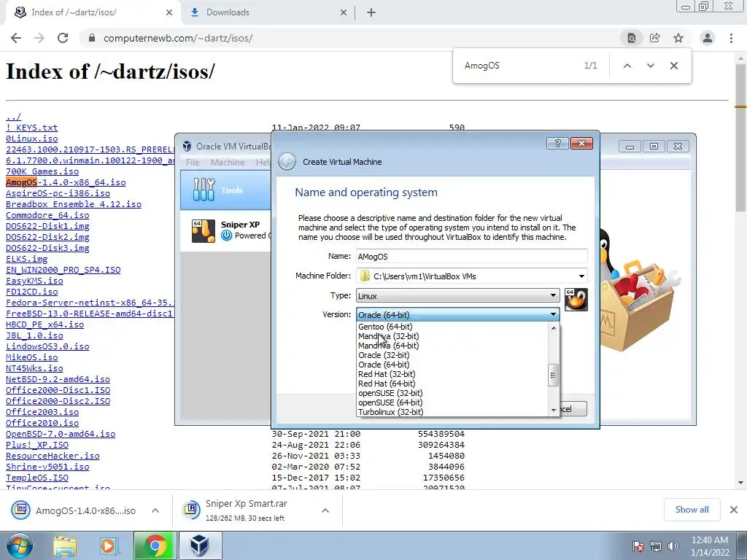
Task: Open the Type dropdown showing Linux
Action: tap(458, 296)
